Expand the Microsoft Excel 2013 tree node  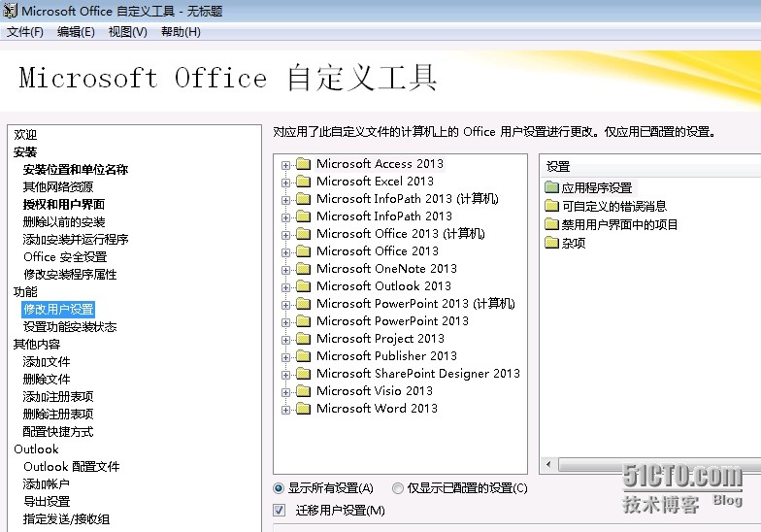coord(285,183)
